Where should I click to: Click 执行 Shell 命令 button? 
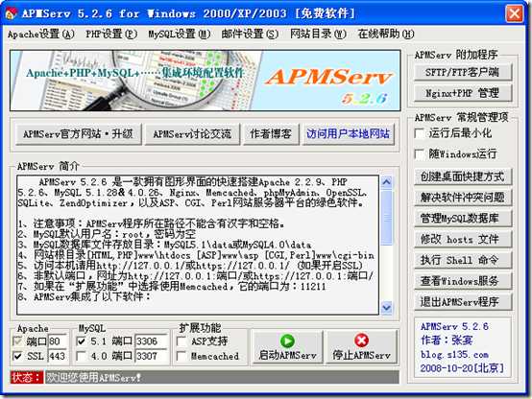(x=463, y=260)
